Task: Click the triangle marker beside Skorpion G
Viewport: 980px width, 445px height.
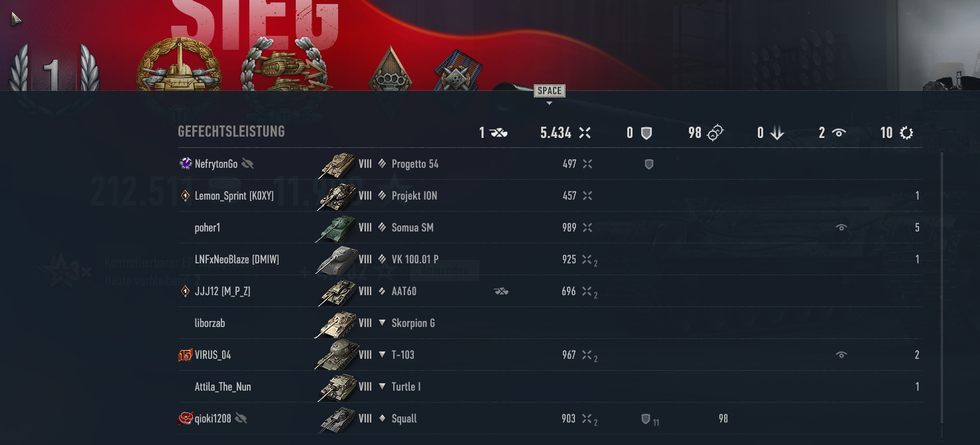Action: coord(382,323)
